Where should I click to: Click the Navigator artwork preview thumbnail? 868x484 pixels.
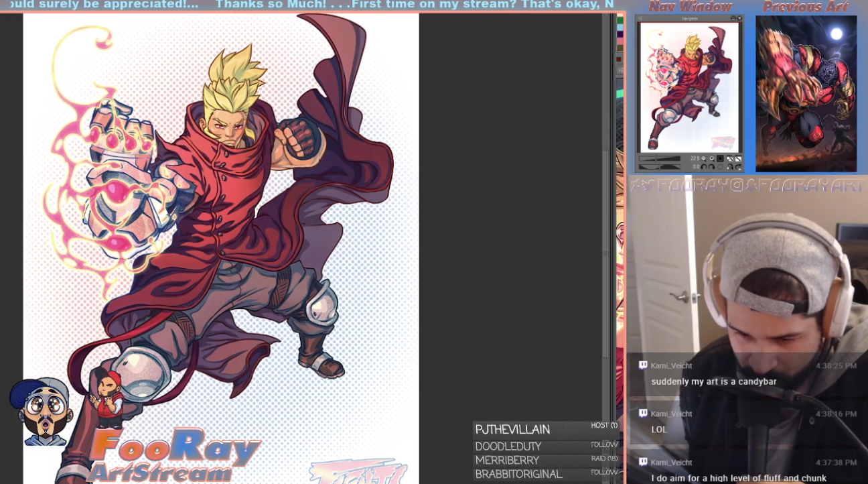[x=689, y=87]
